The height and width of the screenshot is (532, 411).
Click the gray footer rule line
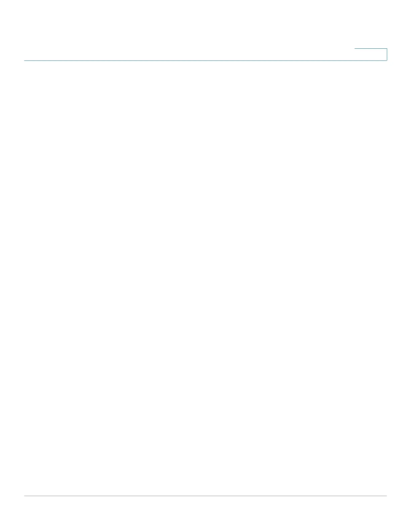click(205, 496)
